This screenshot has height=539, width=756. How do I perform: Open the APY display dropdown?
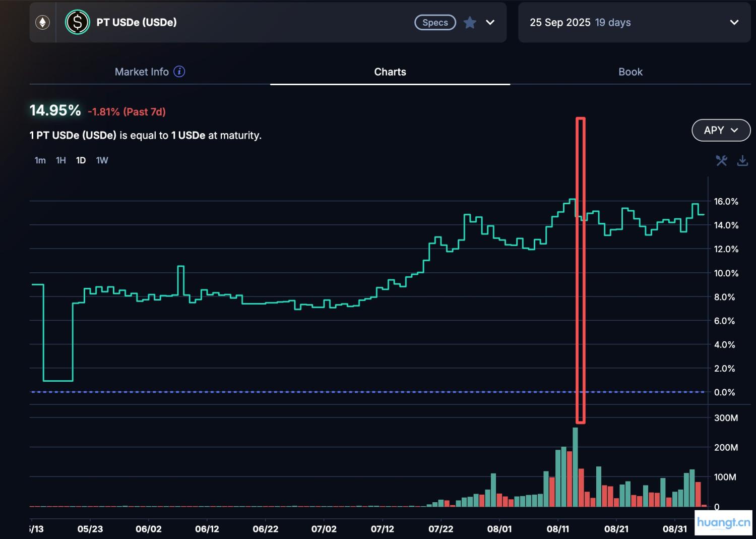click(721, 130)
